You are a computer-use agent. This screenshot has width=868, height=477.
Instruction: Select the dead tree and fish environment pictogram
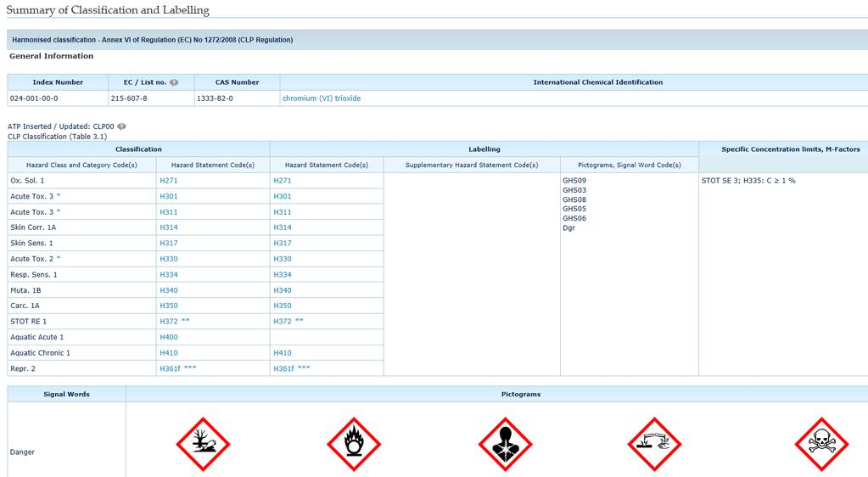[203, 444]
